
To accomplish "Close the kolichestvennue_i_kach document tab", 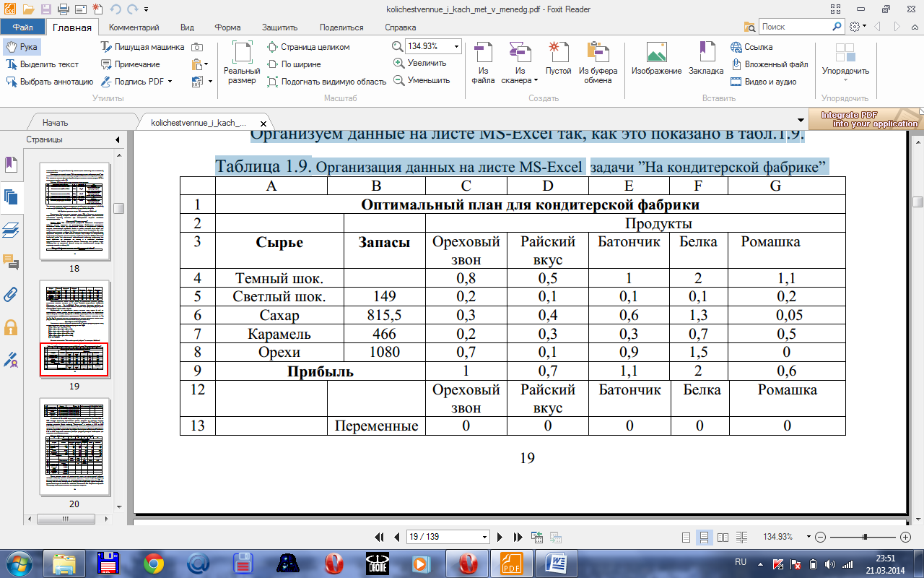I will click(263, 123).
